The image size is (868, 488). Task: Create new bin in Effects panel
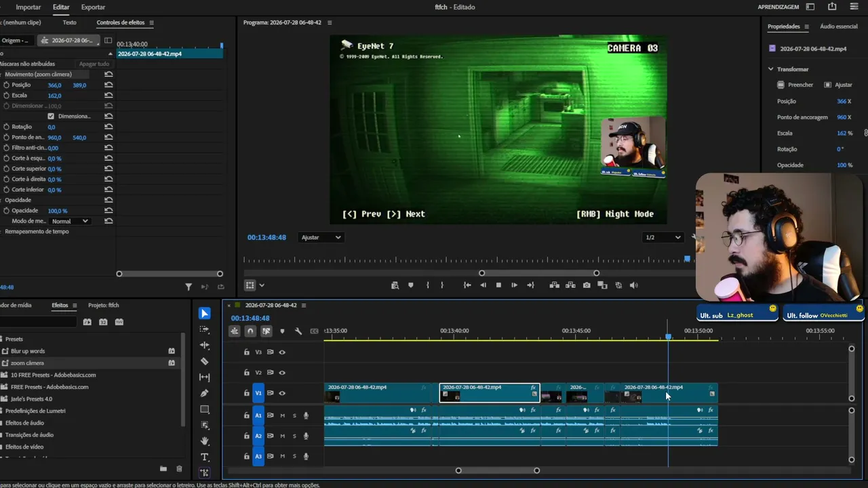click(163, 468)
